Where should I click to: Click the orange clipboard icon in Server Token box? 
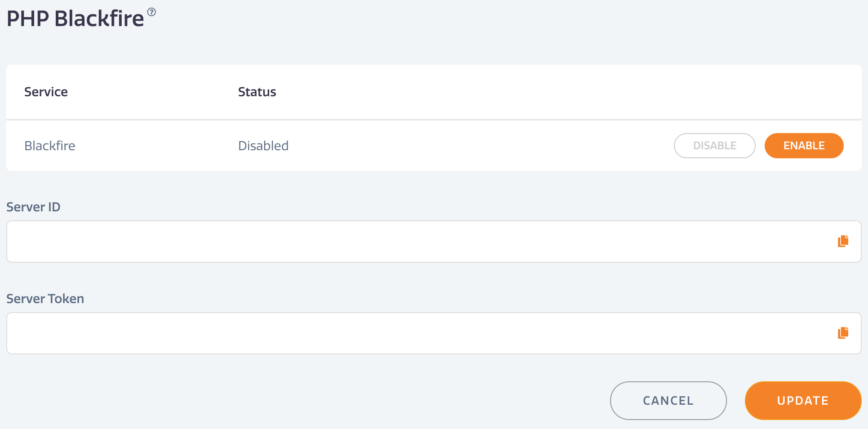843,333
